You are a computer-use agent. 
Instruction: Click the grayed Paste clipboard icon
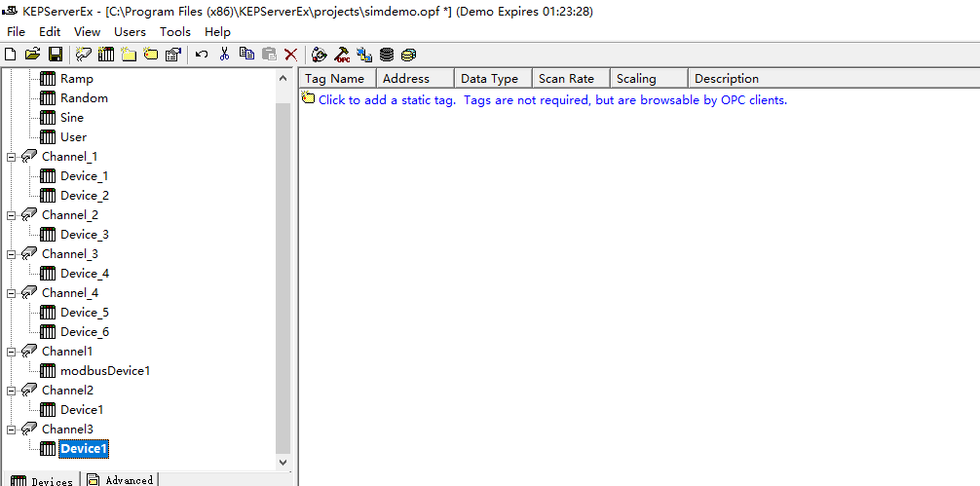pos(269,55)
